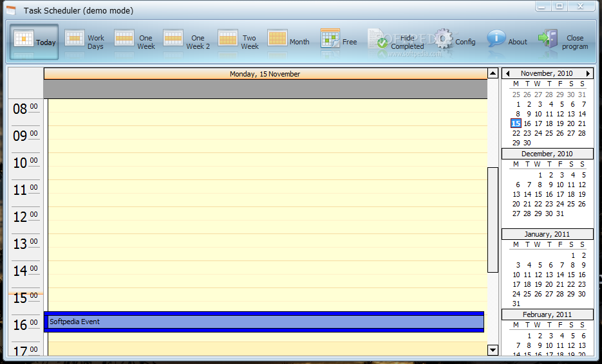Click the February, 2011 month header
The height and width of the screenshot is (364, 602).
point(547,315)
